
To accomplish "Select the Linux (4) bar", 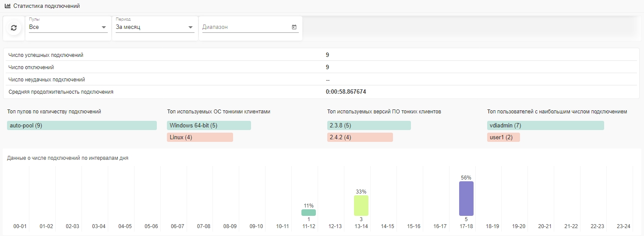I will pyautogui.click(x=200, y=137).
